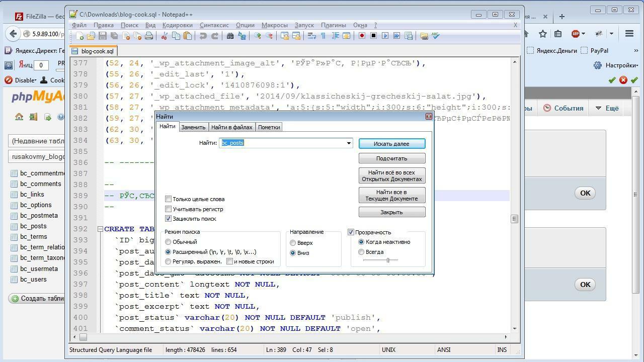Click the Run macro multiple times icon
644x362 pixels.
pyautogui.click(x=396, y=36)
